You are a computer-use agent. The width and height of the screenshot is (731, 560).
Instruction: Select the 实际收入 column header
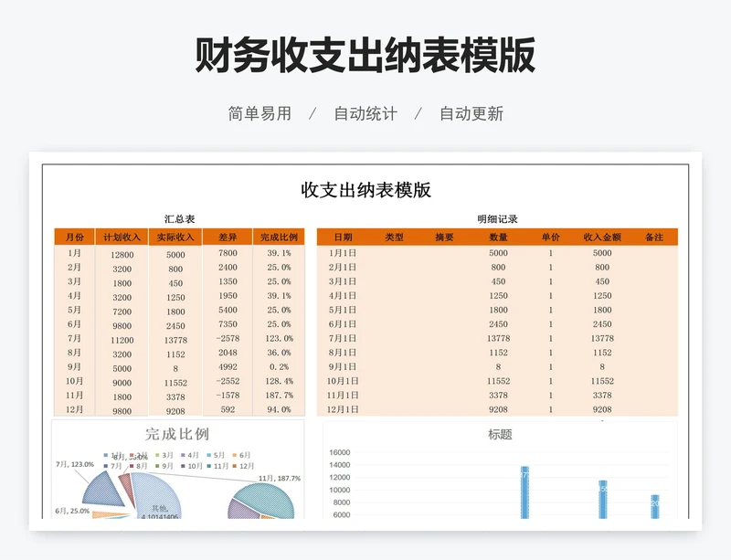tap(175, 237)
